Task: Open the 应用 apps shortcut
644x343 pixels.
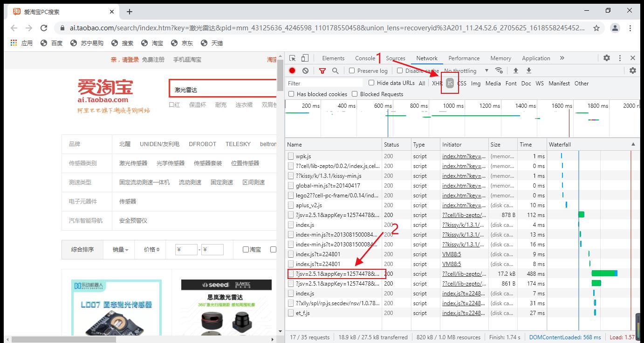Action: click(x=21, y=43)
